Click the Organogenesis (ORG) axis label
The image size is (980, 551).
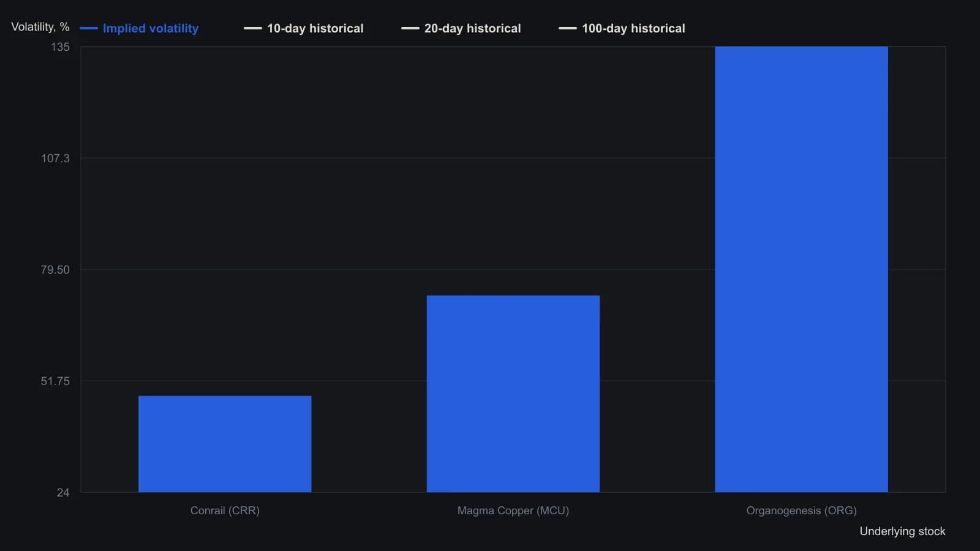[801, 511]
